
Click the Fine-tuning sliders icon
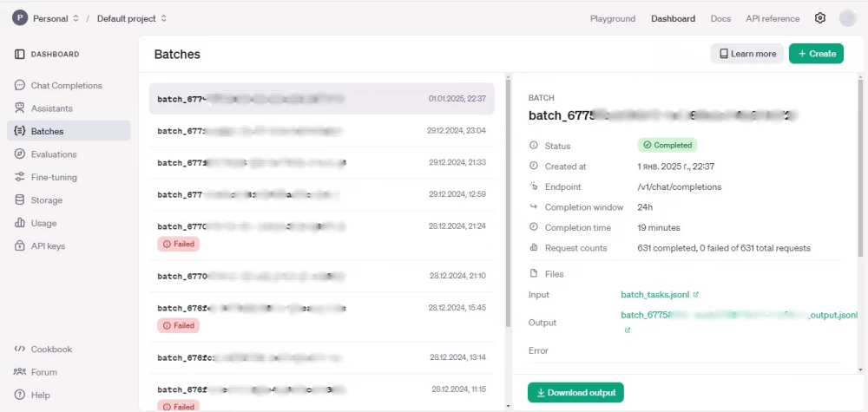[x=20, y=178]
